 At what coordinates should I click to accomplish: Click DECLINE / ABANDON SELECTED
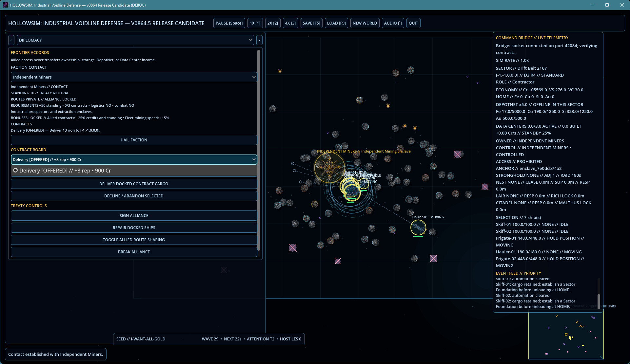[134, 196]
